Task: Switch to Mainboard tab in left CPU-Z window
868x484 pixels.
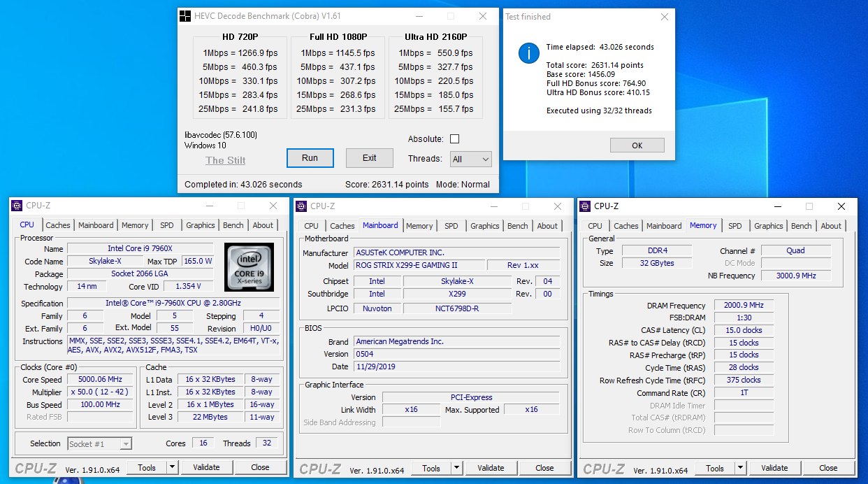Action: tap(96, 225)
